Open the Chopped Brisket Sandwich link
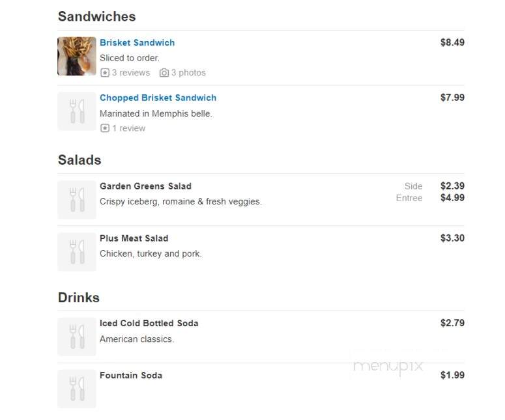The width and height of the screenshot is (505, 420). click(158, 98)
